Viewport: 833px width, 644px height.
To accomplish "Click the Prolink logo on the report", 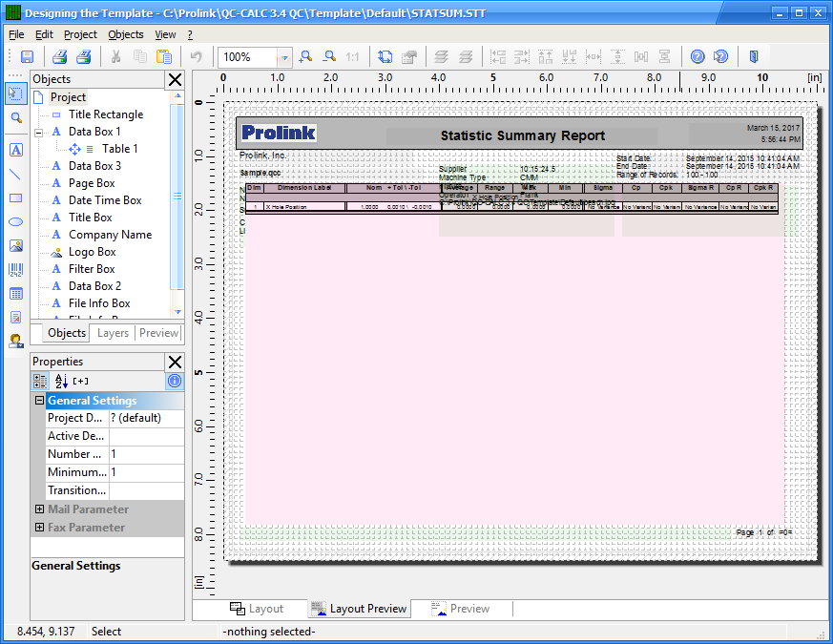I will tap(279, 133).
